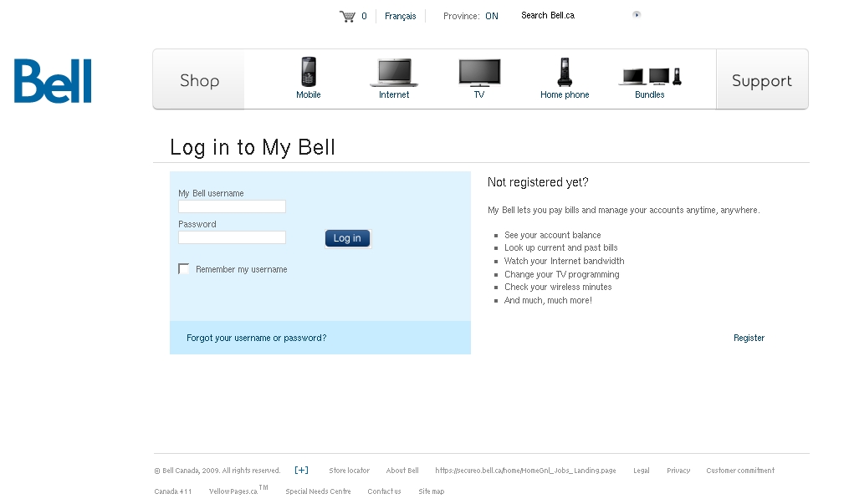849x504 pixels.
Task: Click 'Look up current and past bills' text
Action: (x=561, y=247)
